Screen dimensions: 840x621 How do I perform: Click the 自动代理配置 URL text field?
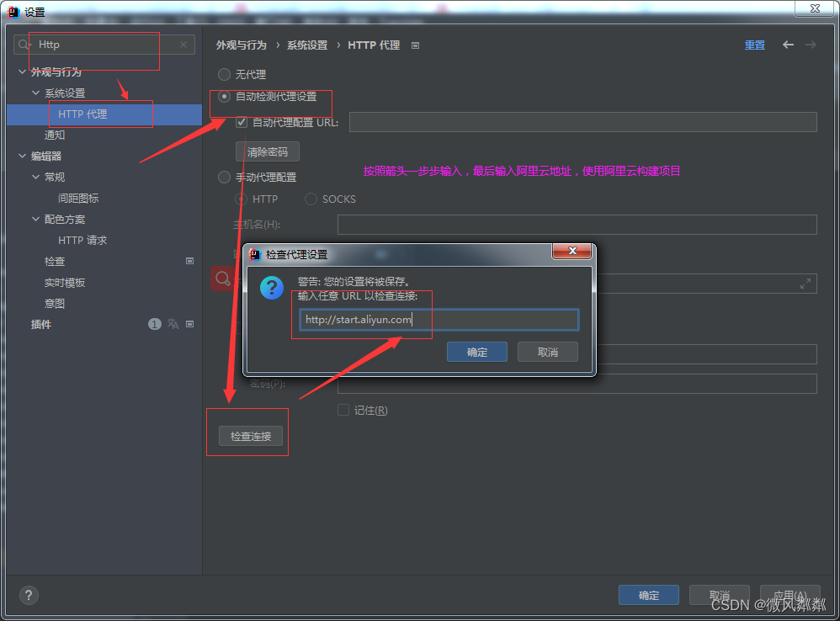point(582,122)
